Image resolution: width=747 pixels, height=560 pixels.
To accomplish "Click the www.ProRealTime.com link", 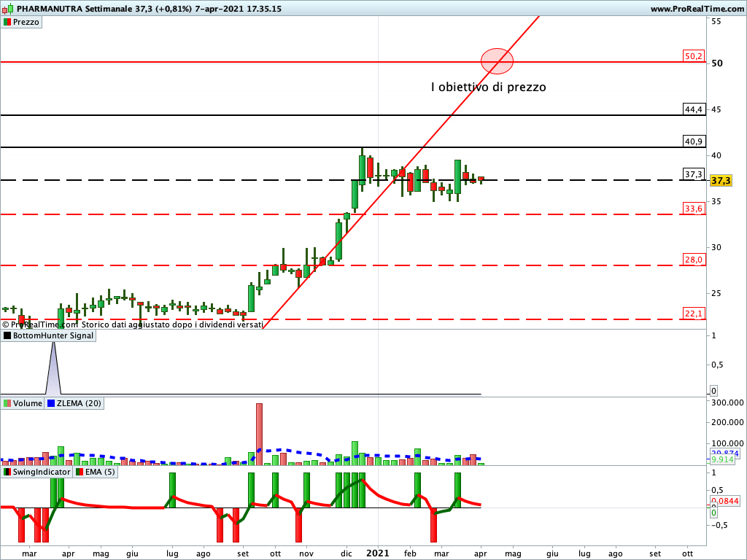I will (696, 9).
